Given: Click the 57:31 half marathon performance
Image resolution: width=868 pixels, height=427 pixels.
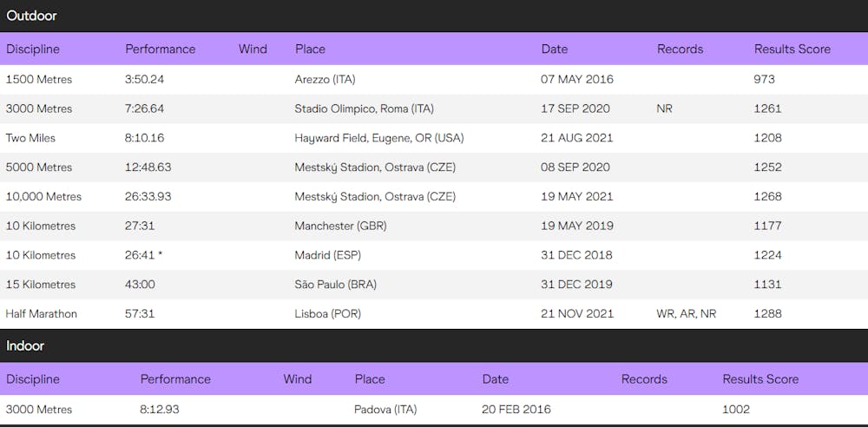Looking at the screenshot, I should tap(139, 314).
